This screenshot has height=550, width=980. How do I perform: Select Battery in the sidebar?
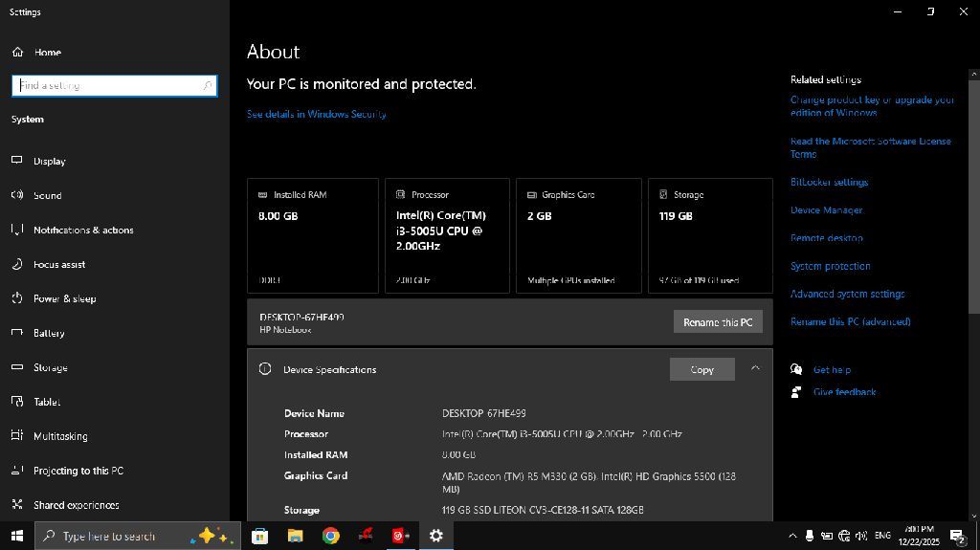pyautogui.click(x=49, y=334)
